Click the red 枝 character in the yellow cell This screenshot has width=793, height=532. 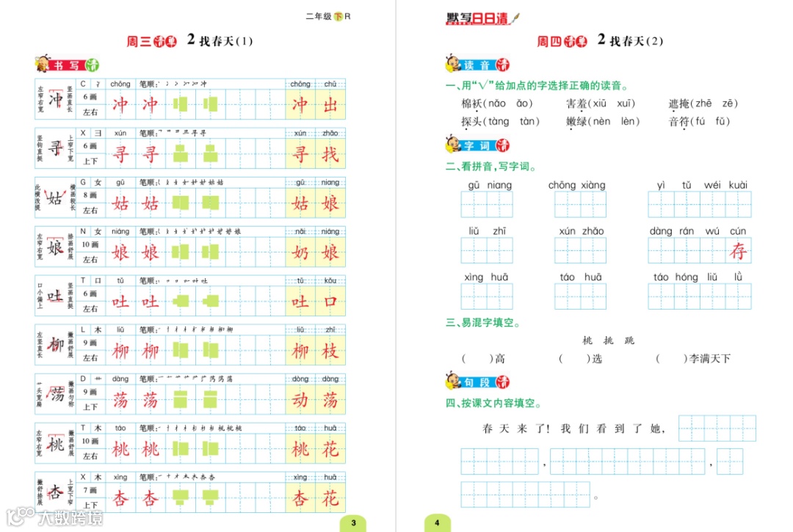click(330, 351)
